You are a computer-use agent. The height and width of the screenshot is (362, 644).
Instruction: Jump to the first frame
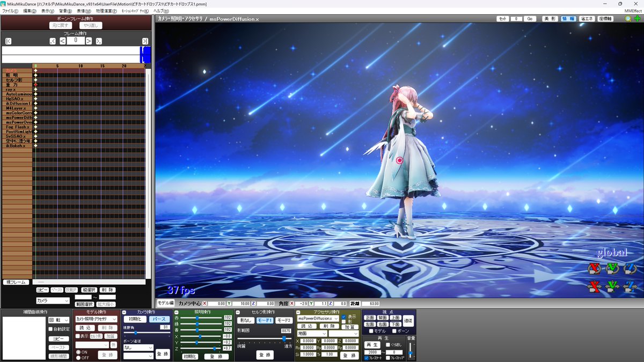click(8, 41)
